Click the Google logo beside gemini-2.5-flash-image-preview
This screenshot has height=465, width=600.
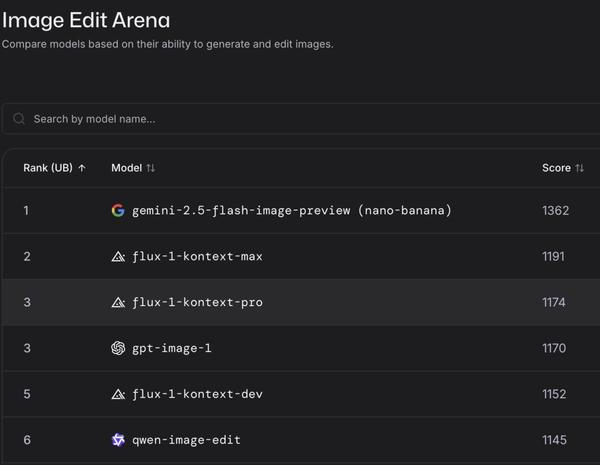tap(118, 211)
